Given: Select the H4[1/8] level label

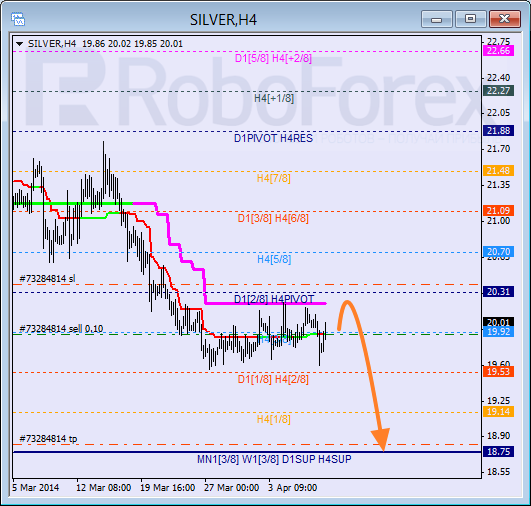Looking at the screenshot, I should click(274, 419).
